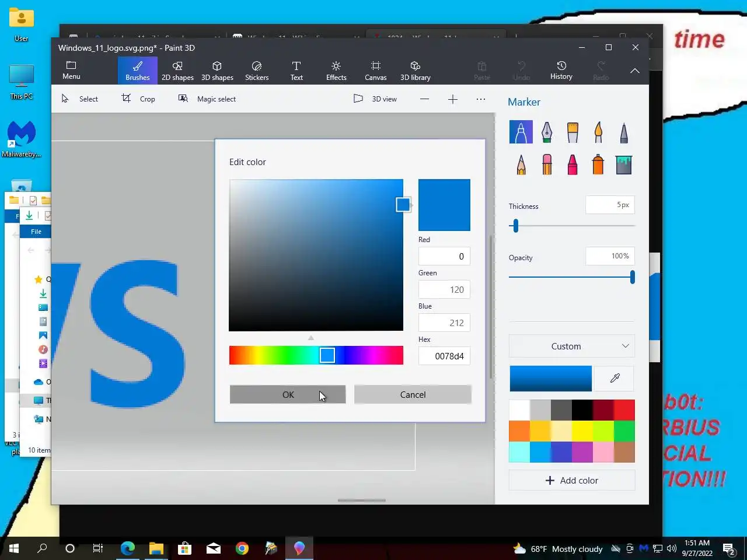Select the Crayon brush
The image size is (747, 560).
coord(573,164)
